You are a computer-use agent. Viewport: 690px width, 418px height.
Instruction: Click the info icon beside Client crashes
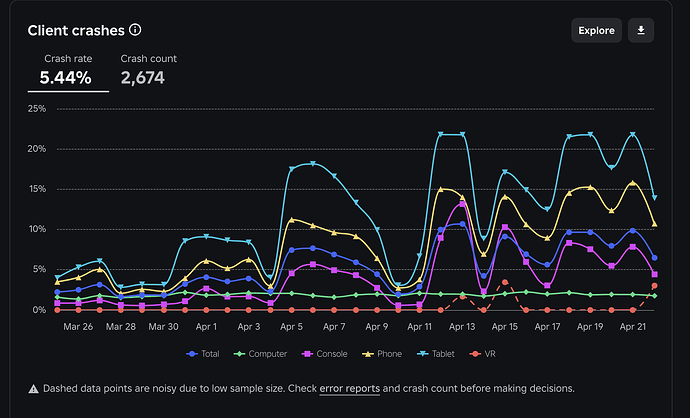point(135,30)
